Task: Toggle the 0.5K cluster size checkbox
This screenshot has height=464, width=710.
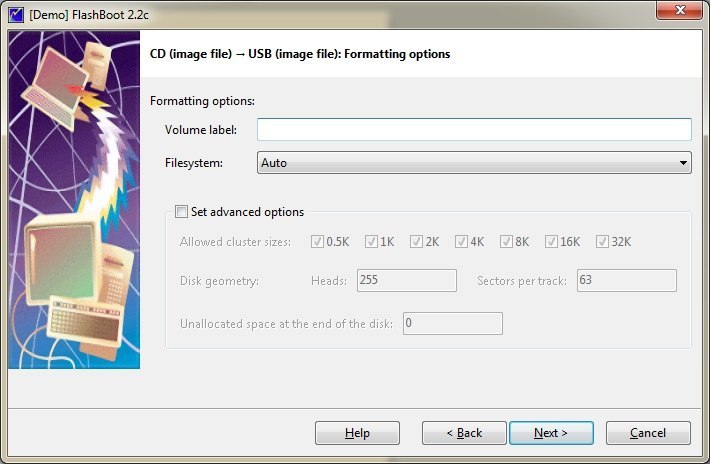Action: pyautogui.click(x=318, y=242)
